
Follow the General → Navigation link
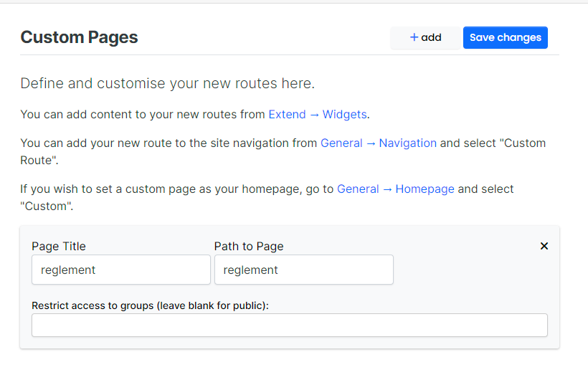[x=378, y=143]
